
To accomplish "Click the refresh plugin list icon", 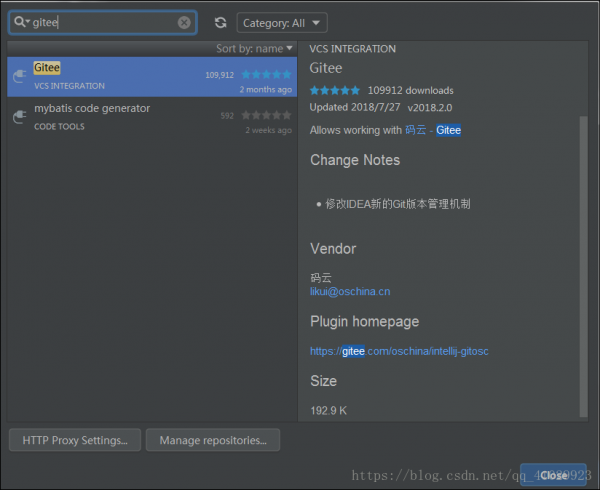I will coord(220,22).
